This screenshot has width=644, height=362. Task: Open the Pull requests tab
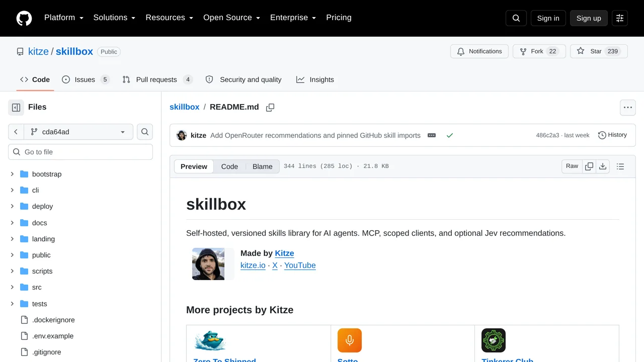point(157,79)
